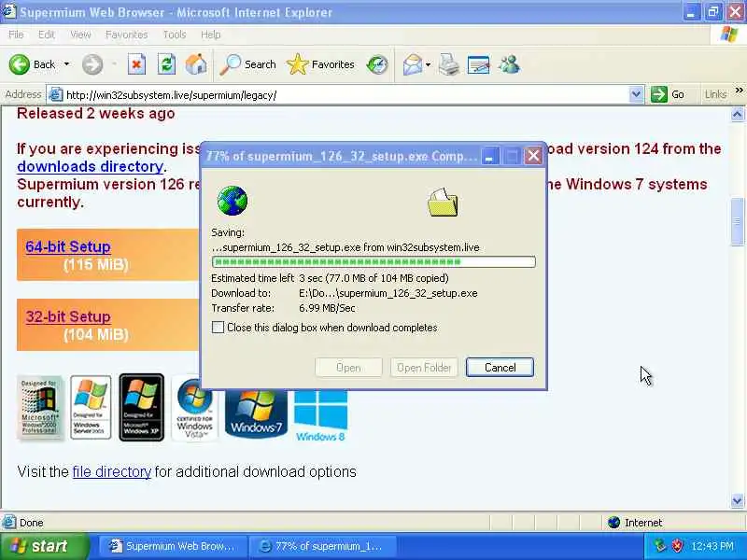Click the greyed Forward arrow button
This screenshot has width=747, height=560.
[x=92, y=64]
